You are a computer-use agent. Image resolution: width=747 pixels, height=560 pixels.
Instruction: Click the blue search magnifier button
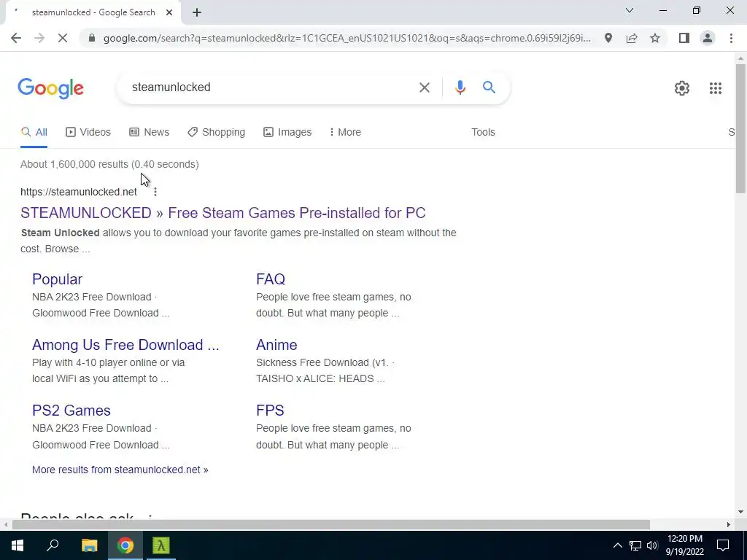pyautogui.click(x=489, y=87)
